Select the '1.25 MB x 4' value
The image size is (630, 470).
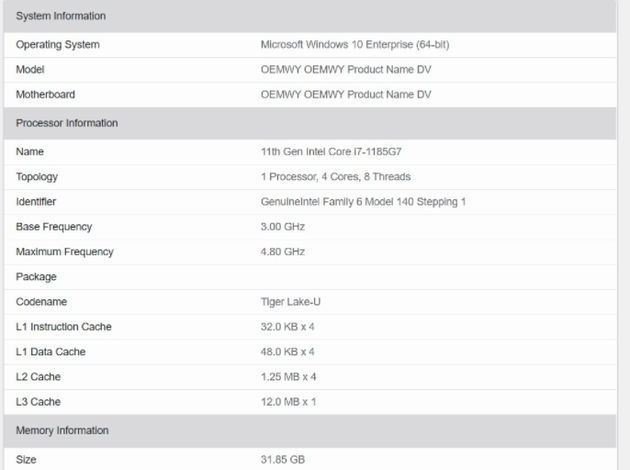point(288,377)
